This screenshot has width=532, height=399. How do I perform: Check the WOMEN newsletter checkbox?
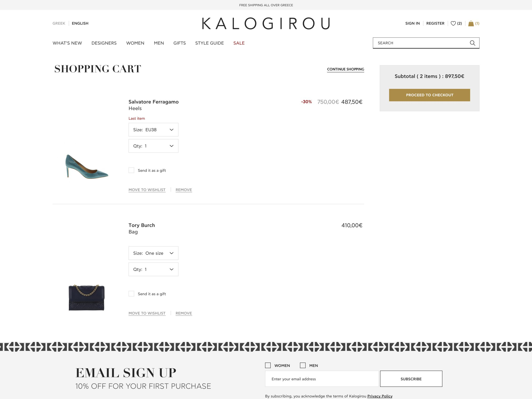268,365
